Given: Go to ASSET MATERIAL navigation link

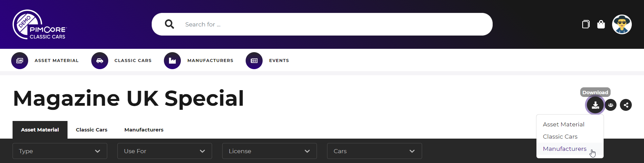Looking at the screenshot, I should pyautogui.click(x=57, y=61).
